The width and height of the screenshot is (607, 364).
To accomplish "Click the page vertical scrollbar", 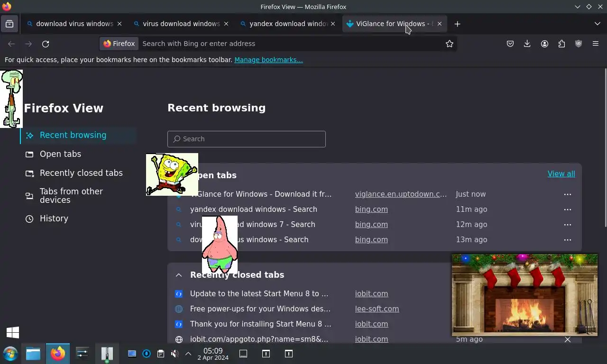I will tap(605, 148).
